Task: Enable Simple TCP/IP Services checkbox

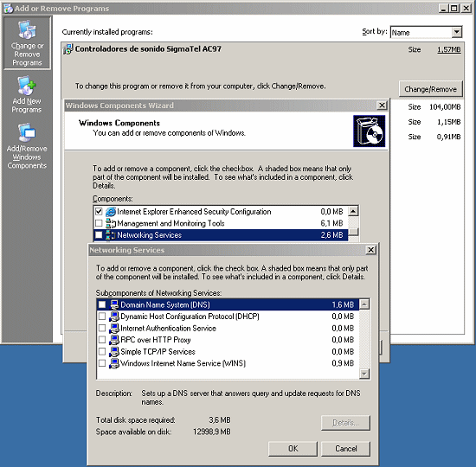Action: pos(102,352)
